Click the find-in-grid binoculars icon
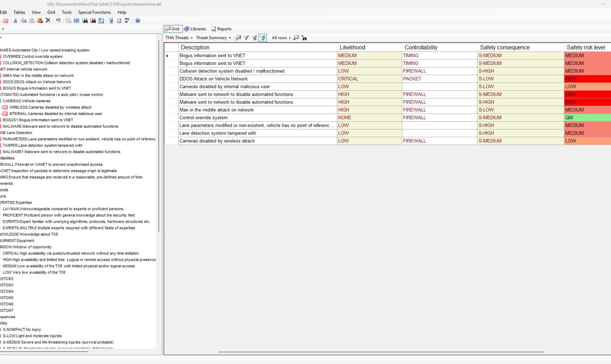The image size is (611, 364). [x=305, y=38]
